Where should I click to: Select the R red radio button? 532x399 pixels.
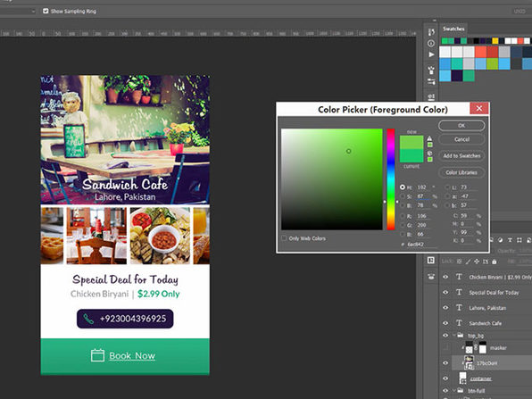pyautogui.click(x=402, y=216)
